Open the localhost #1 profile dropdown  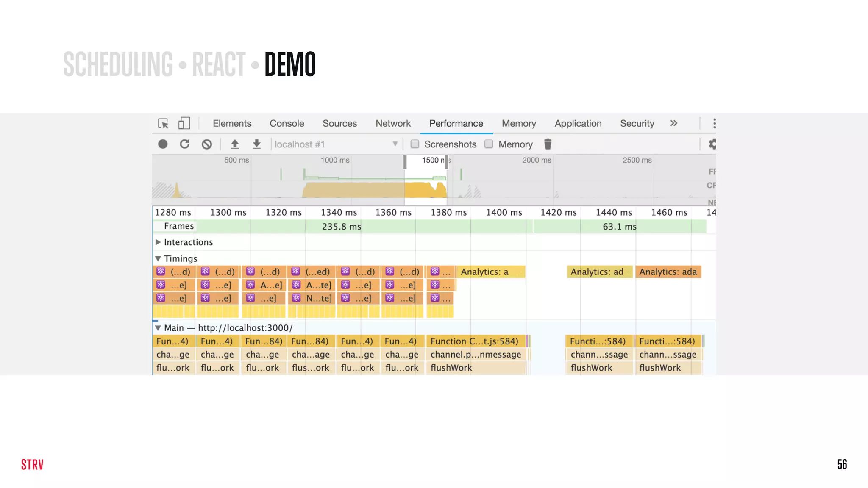tap(337, 144)
